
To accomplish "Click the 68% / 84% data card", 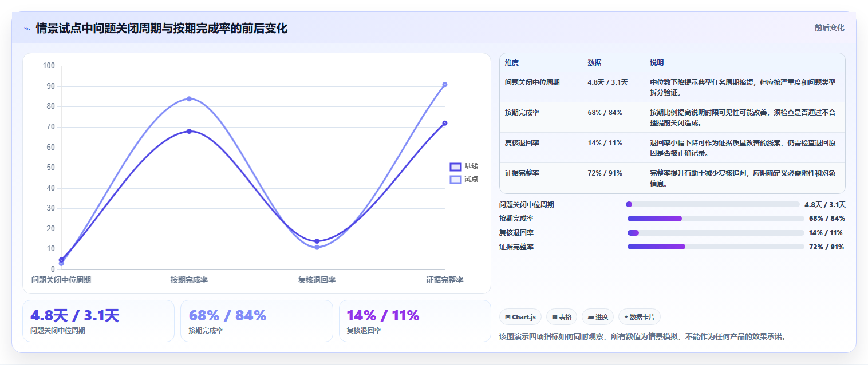I will pos(257,321).
